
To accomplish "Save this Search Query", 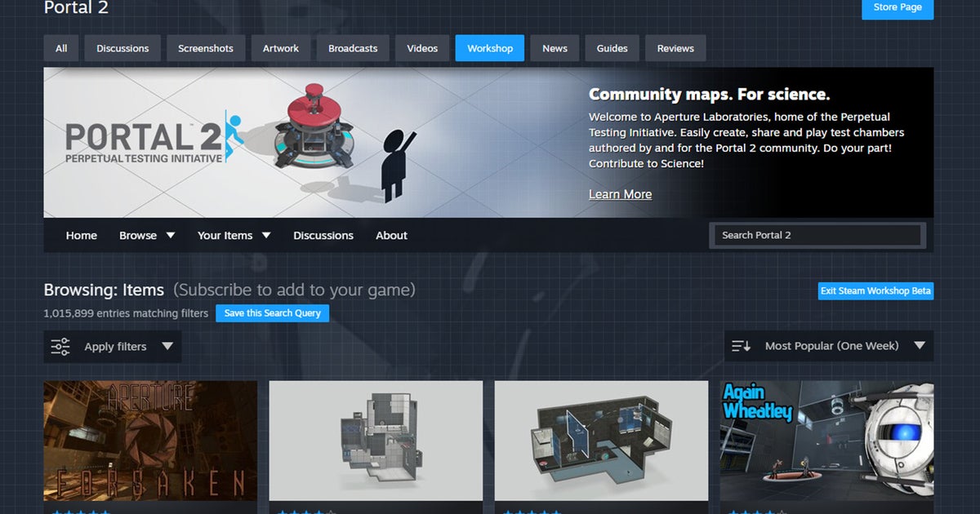I will pos(272,312).
